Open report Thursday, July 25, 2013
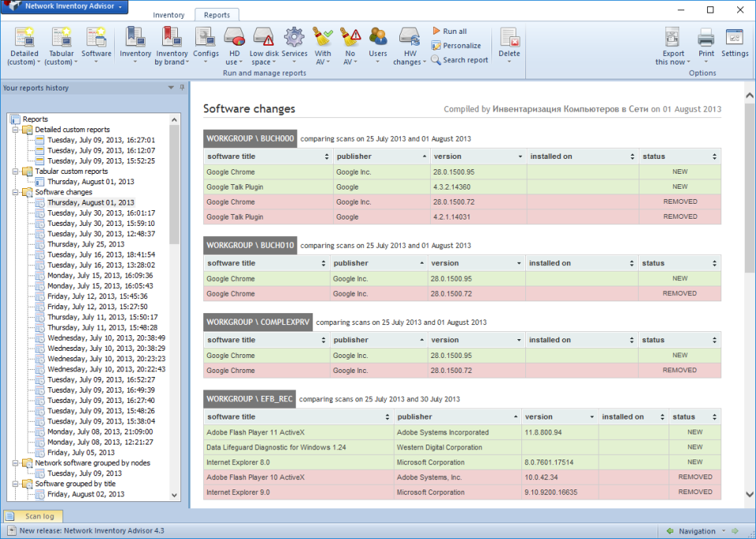Image resolution: width=756 pixels, height=539 pixels. click(x=86, y=244)
